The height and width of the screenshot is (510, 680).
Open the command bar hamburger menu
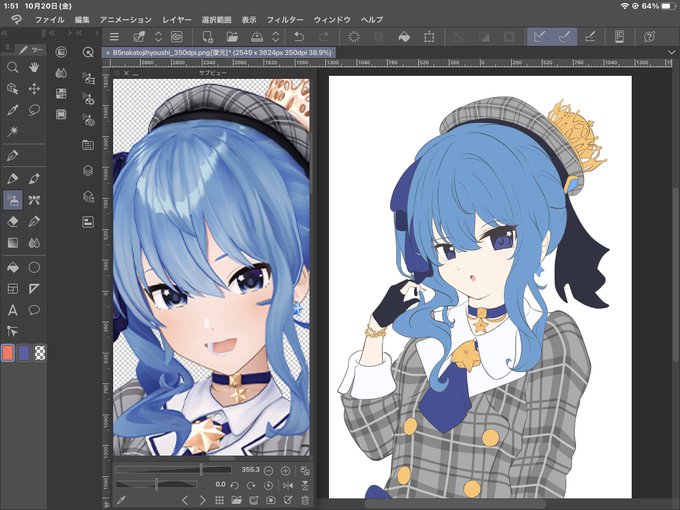114,37
